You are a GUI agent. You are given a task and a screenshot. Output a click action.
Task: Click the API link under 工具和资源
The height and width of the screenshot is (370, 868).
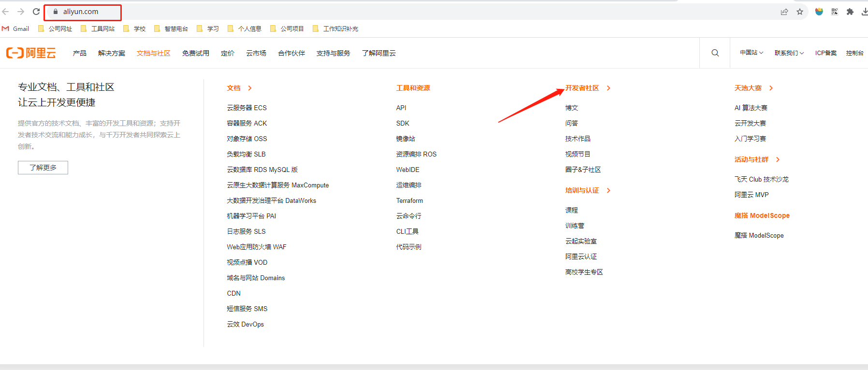(x=401, y=108)
